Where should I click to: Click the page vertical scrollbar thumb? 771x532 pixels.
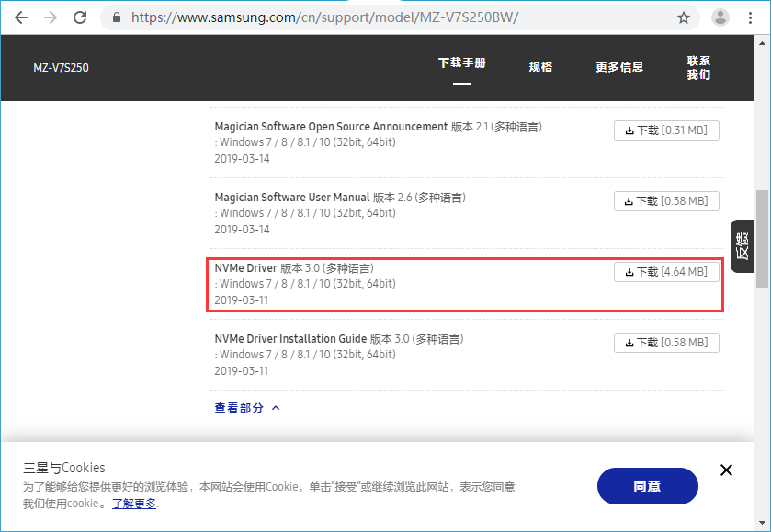(x=762, y=239)
